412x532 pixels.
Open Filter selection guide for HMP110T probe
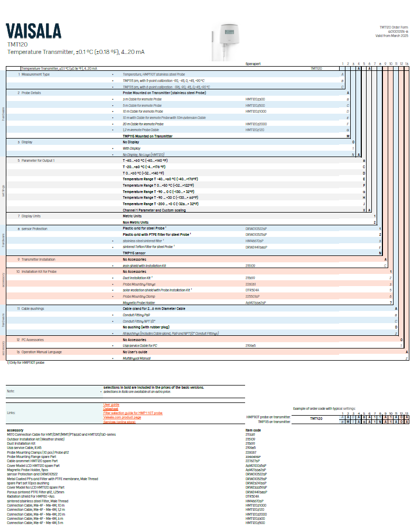[x=133, y=413]
